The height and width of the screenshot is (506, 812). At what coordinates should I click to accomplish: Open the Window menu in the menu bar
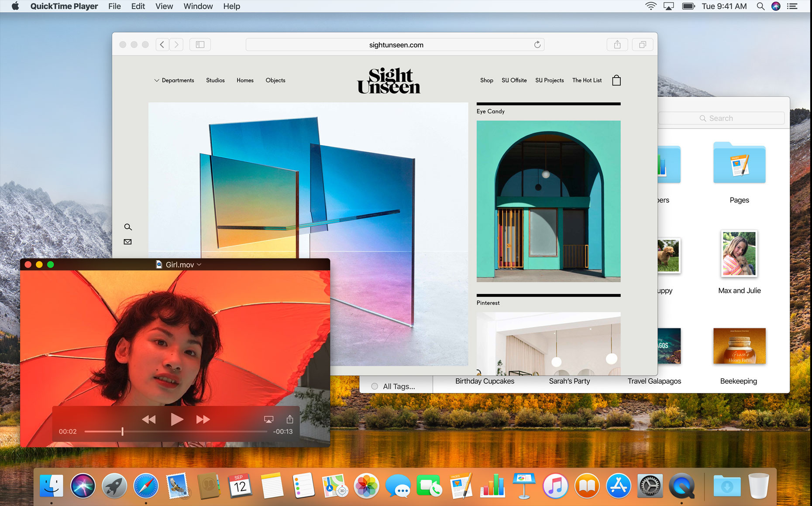(198, 6)
